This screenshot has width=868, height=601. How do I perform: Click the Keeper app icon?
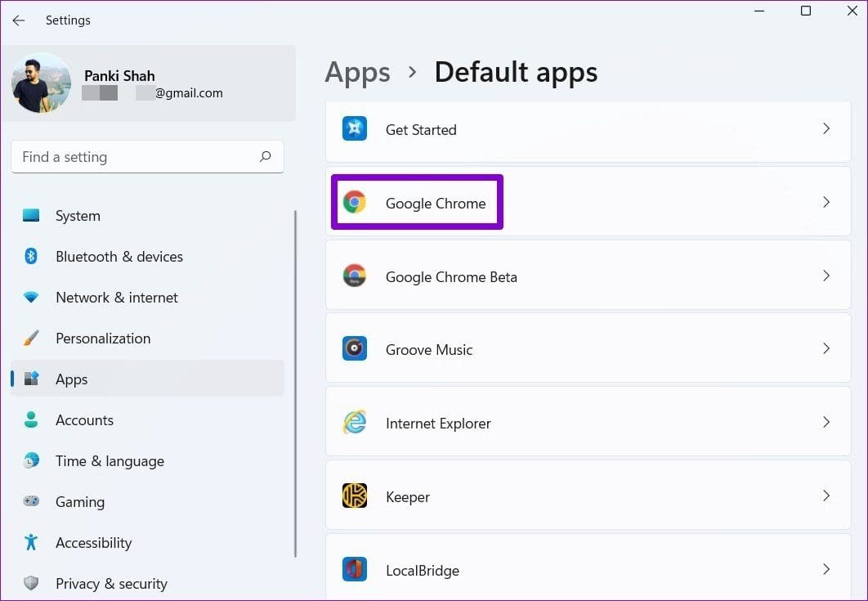354,496
